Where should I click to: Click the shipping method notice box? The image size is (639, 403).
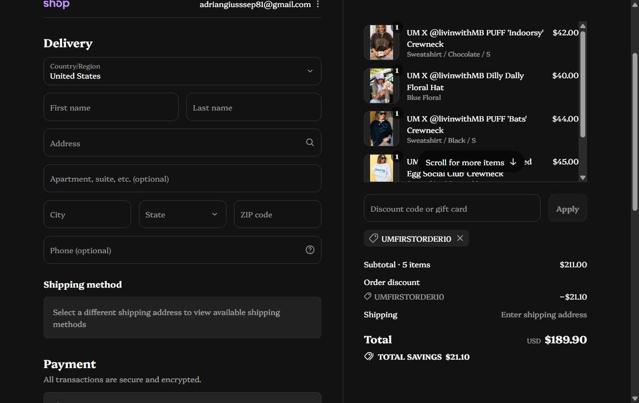(x=182, y=317)
